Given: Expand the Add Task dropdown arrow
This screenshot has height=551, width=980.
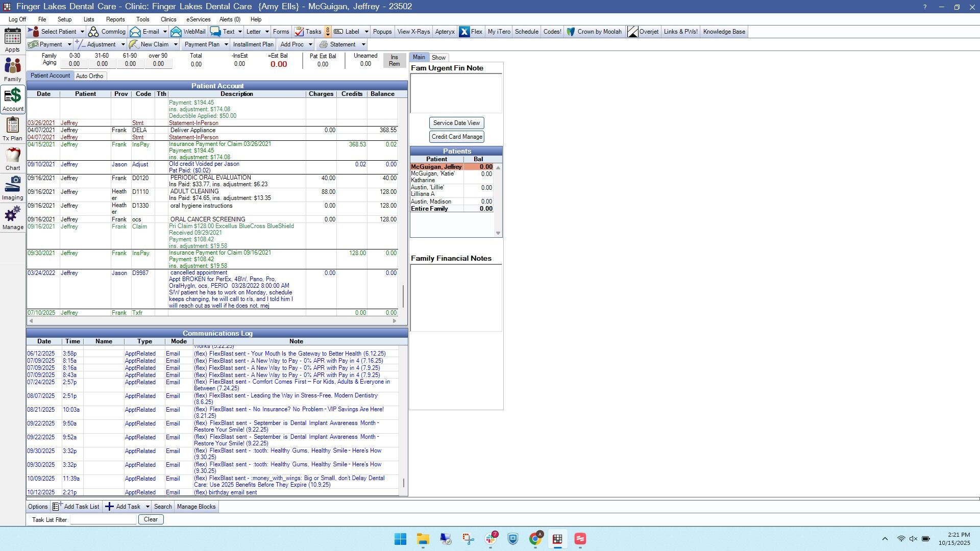Looking at the screenshot, I should [x=148, y=507].
